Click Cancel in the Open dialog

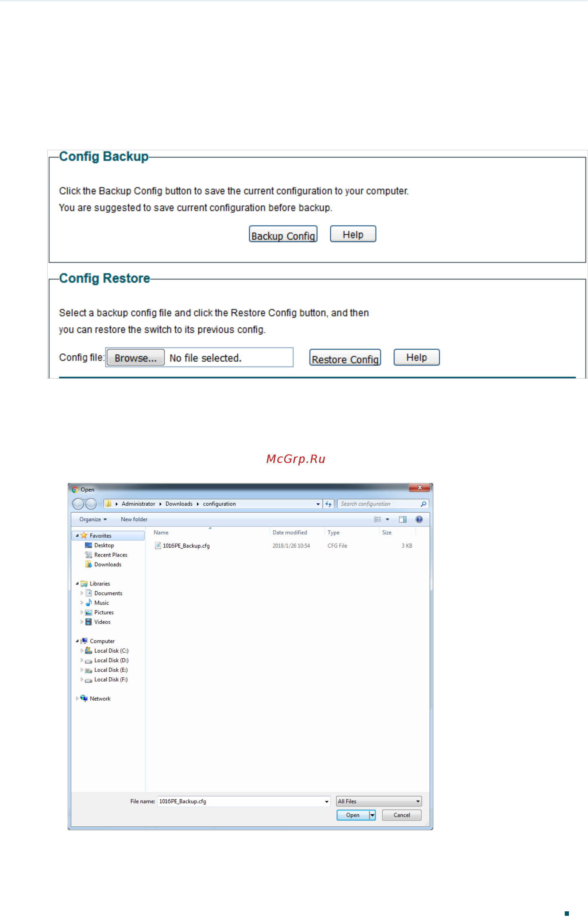click(402, 815)
